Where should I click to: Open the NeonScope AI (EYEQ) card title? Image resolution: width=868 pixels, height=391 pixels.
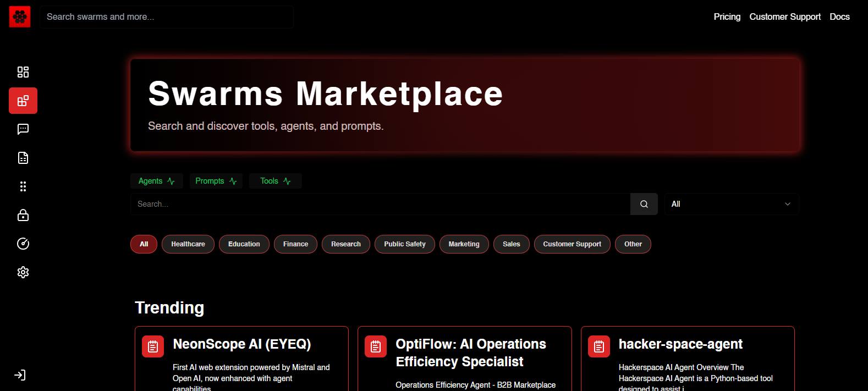(x=242, y=344)
